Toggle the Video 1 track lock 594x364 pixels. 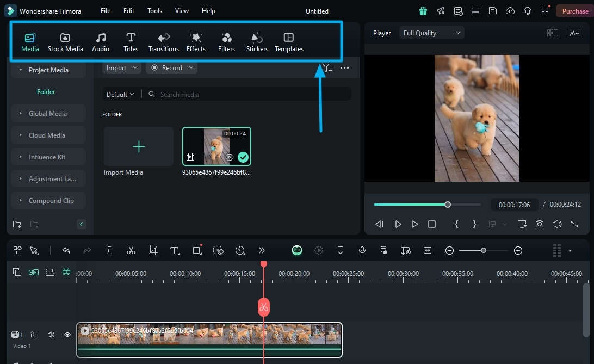pyautogui.click(x=34, y=335)
